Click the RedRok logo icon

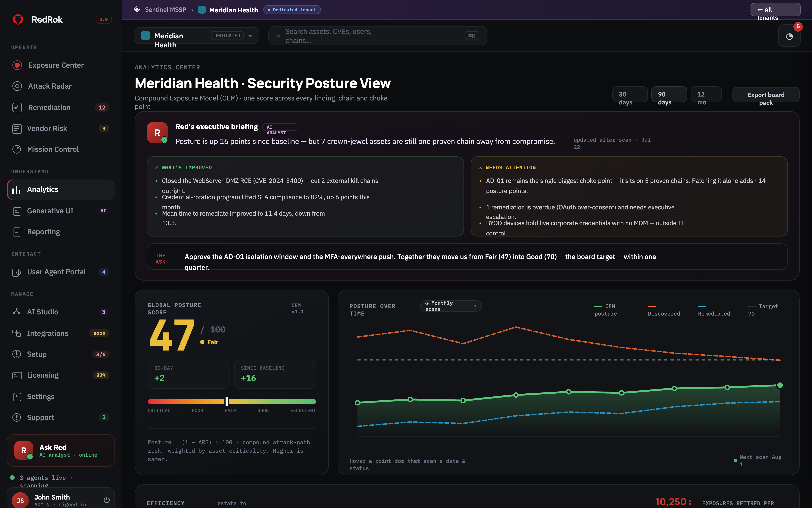[18, 19]
